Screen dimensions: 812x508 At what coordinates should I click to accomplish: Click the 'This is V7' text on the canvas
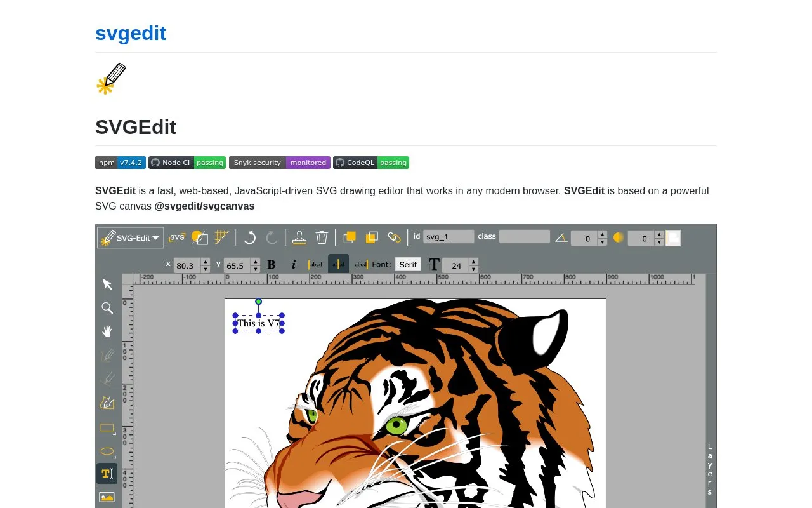coord(259,323)
